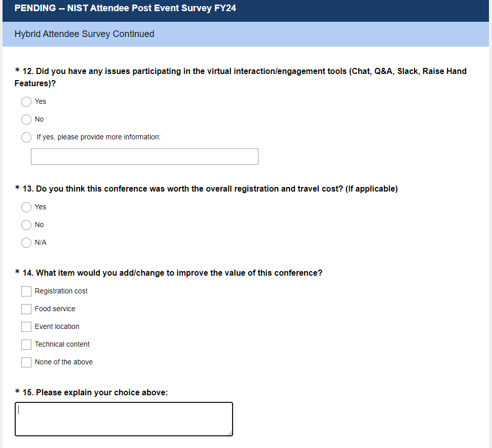
Task: Click the 'PENDING -- NIST Attendee Post Event Survey FY24' title
Action: (125, 8)
